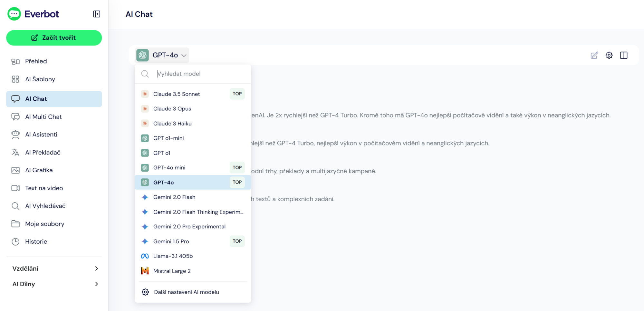Click the AI Překladač translate icon

[15, 152]
